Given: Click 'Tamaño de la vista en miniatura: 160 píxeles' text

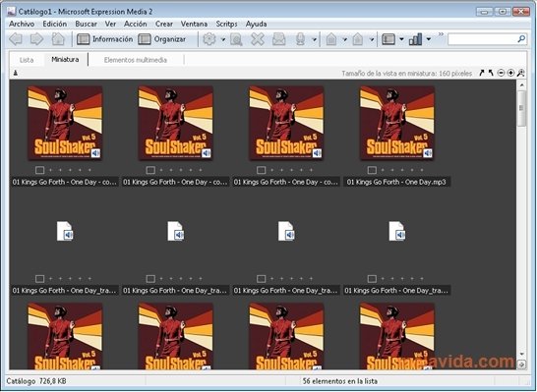Looking at the screenshot, I should pos(406,74).
